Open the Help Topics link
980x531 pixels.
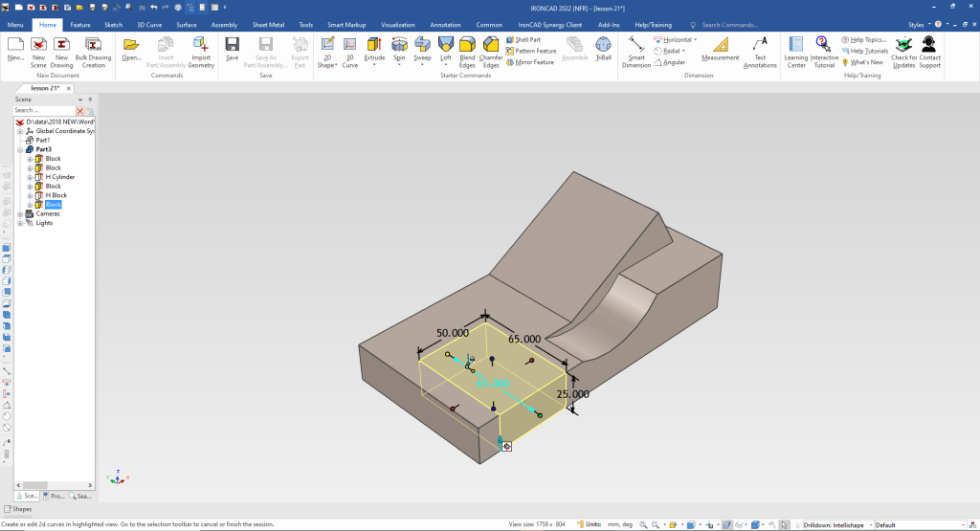tap(865, 39)
